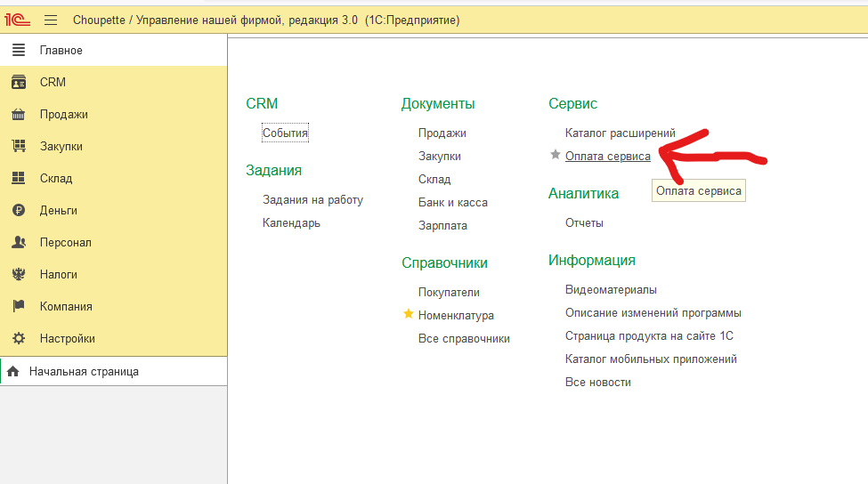Image resolution: width=868 pixels, height=484 pixels.
Task: Click the Склад grid icon
Action: (x=18, y=178)
